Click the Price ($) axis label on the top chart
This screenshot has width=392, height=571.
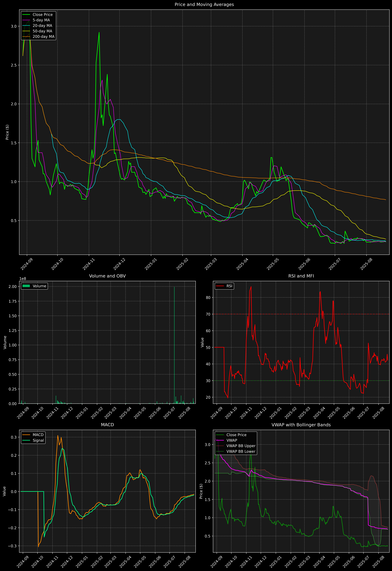point(7,132)
